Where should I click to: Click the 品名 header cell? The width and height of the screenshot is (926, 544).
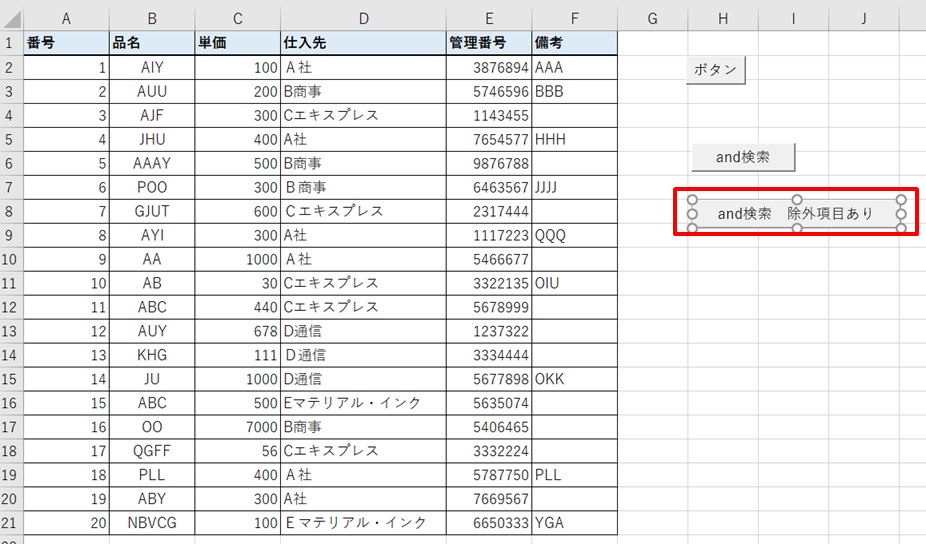tap(152, 43)
